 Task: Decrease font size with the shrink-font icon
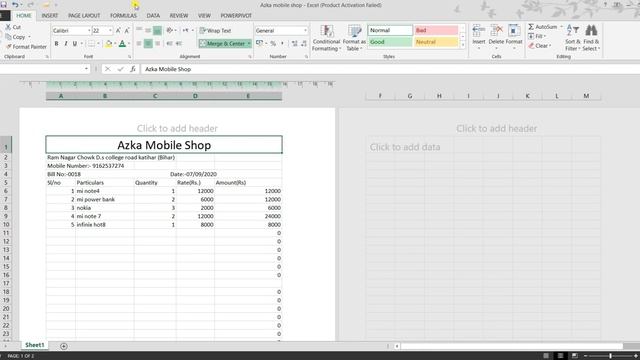(x=127, y=31)
